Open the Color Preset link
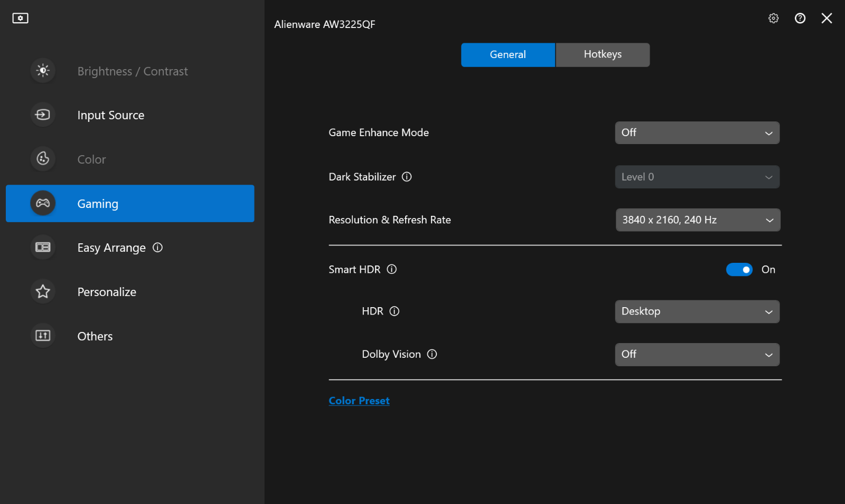The height and width of the screenshot is (504, 845). point(359,401)
